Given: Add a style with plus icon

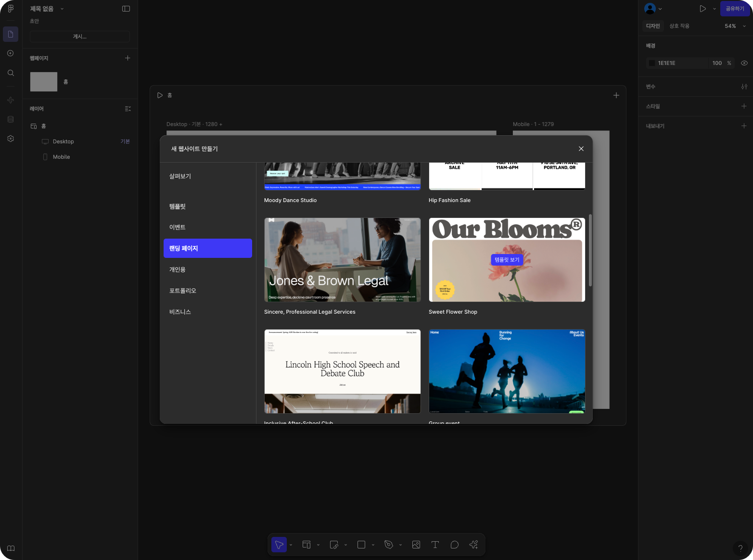Looking at the screenshot, I should coord(744,106).
